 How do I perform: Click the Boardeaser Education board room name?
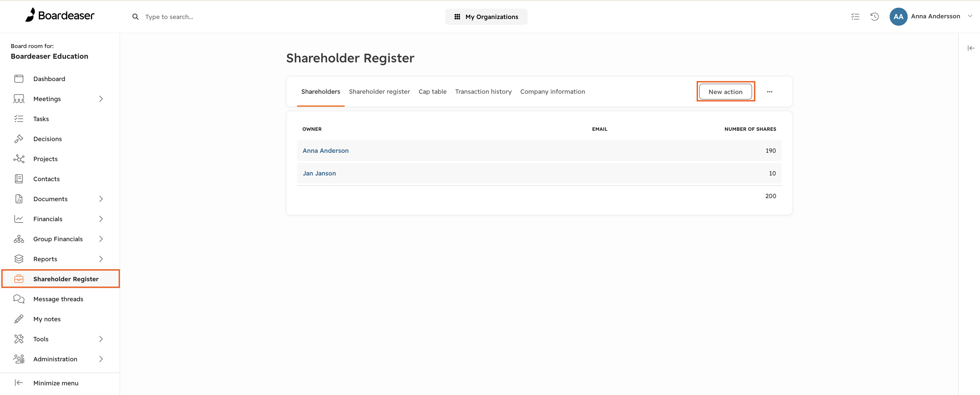pos(49,56)
